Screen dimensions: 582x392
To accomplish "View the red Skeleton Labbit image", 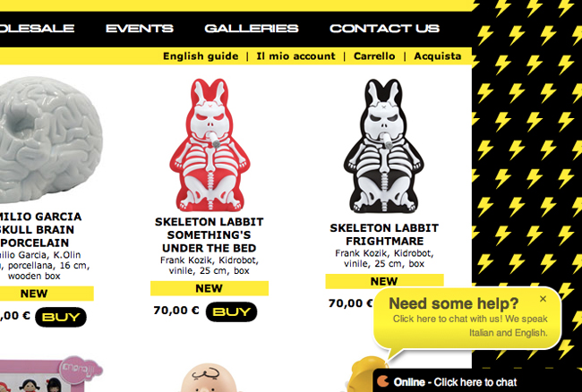I will pos(210,145).
